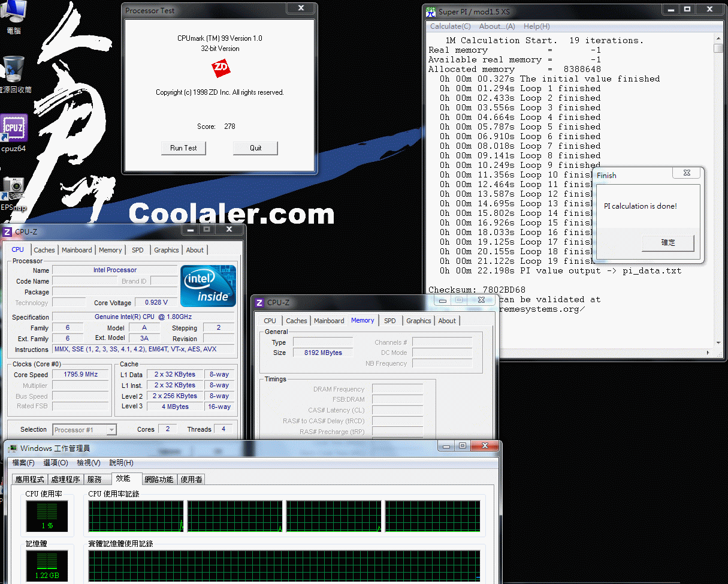Select the About tab in the left CPU-Z window
Image resolution: width=728 pixels, height=584 pixels.
[x=195, y=250]
